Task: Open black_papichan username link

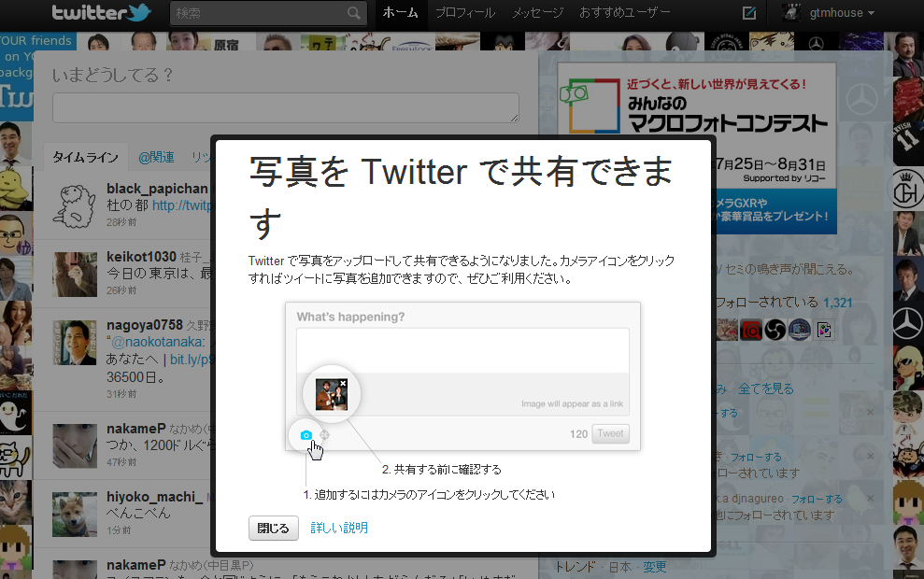Action: 157,189
